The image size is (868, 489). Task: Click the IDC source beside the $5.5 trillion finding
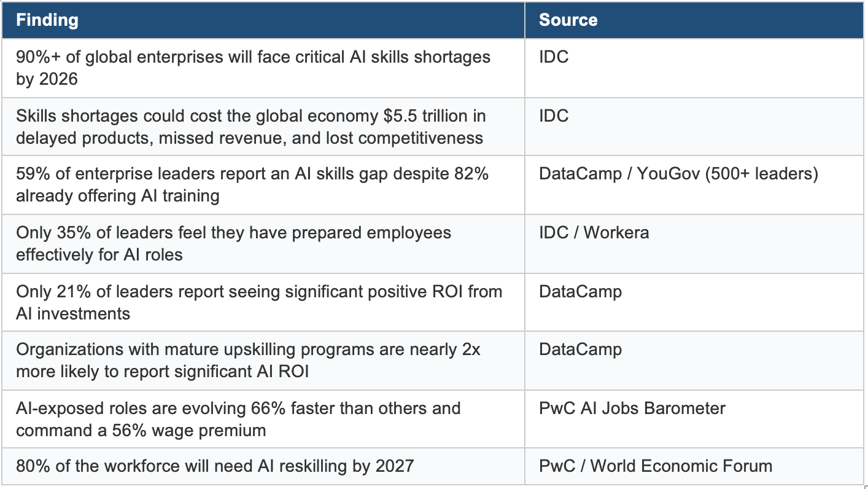[x=554, y=116]
